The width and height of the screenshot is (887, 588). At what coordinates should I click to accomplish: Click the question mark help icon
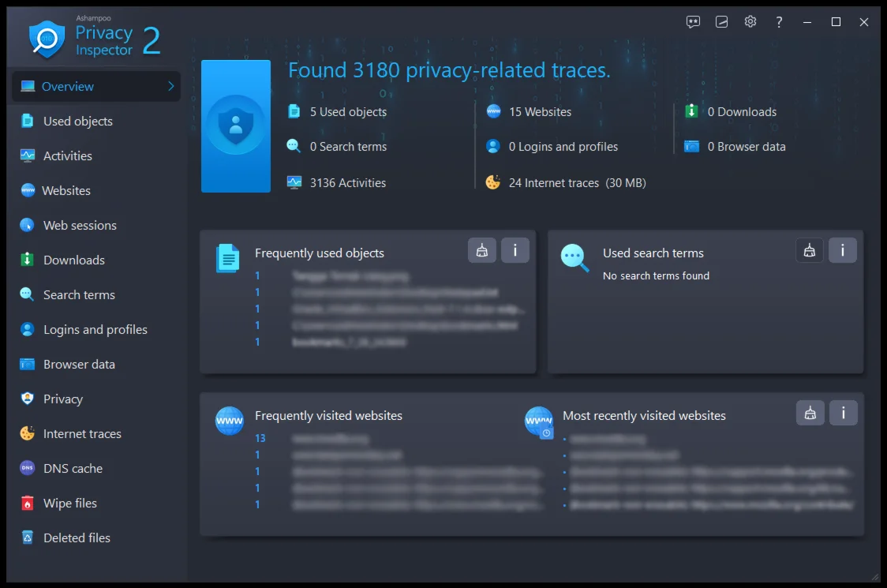pyautogui.click(x=779, y=22)
